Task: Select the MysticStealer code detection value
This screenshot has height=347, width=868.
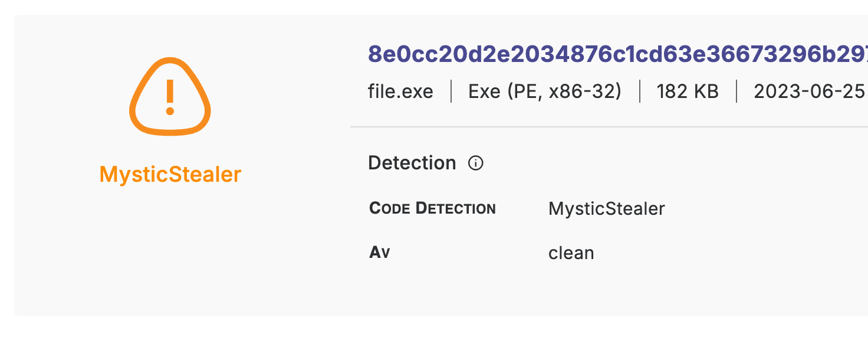Action: point(606,208)
